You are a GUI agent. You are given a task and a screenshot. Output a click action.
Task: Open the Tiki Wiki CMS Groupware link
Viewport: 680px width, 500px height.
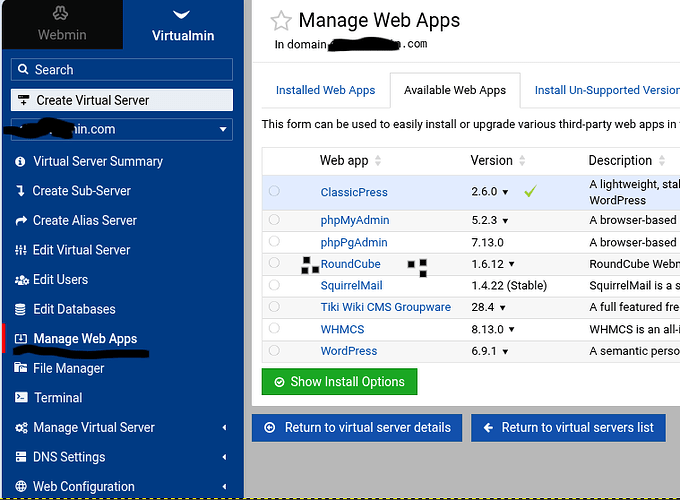[385, 307]
